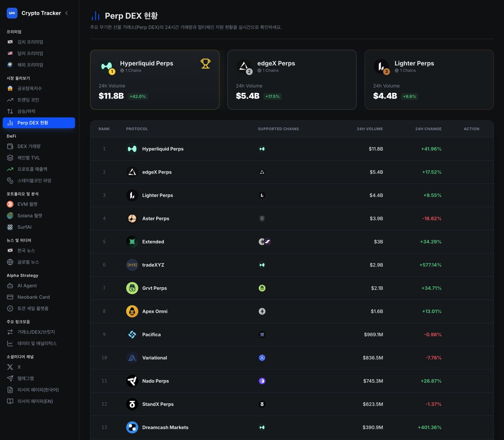The height and width of the screenshot is (440, 504).
Task: Click the Pacifica protocol logo
Action: [132, 335]
